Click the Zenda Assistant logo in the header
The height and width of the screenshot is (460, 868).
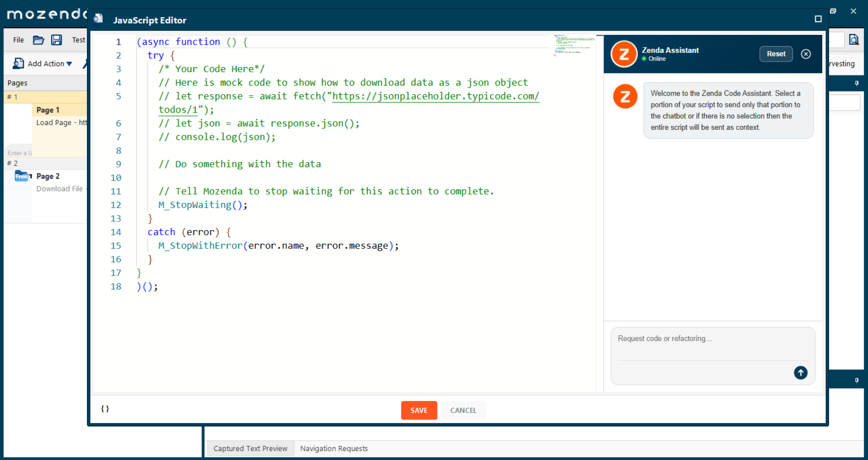[x=624, y=54]
